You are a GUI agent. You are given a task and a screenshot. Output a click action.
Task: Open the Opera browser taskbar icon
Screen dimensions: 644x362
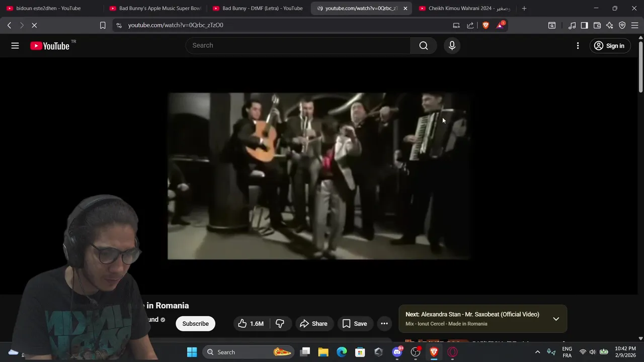point(453,352)
